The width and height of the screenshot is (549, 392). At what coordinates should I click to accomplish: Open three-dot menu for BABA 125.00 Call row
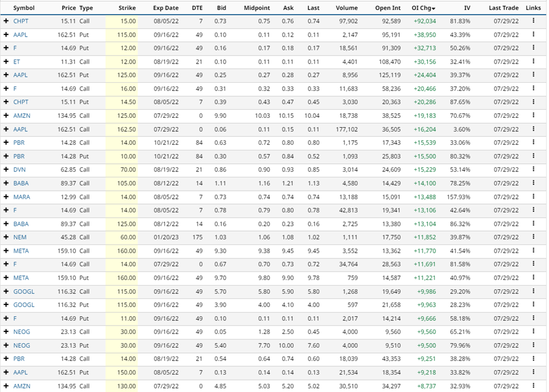click(x=533, y=223)
